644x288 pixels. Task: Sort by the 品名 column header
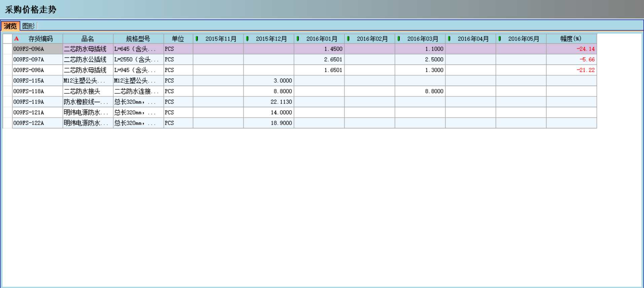[x=88, y=39]
